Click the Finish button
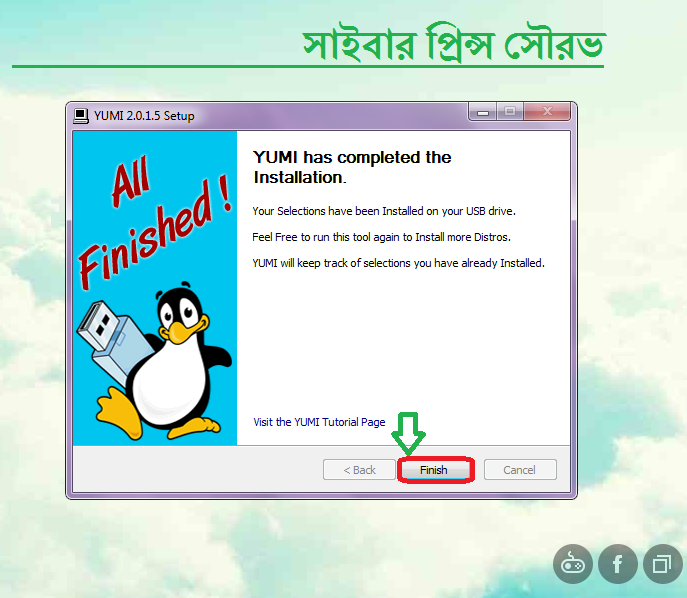The height and width of the screenshot is (598, 687). pos(436,470)
